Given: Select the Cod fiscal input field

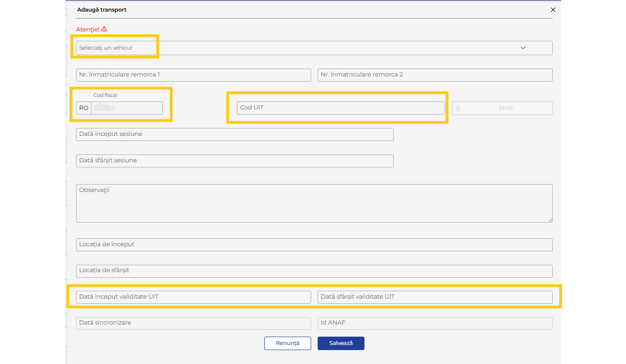Looking at the screenshot, I should coord(127,108).
